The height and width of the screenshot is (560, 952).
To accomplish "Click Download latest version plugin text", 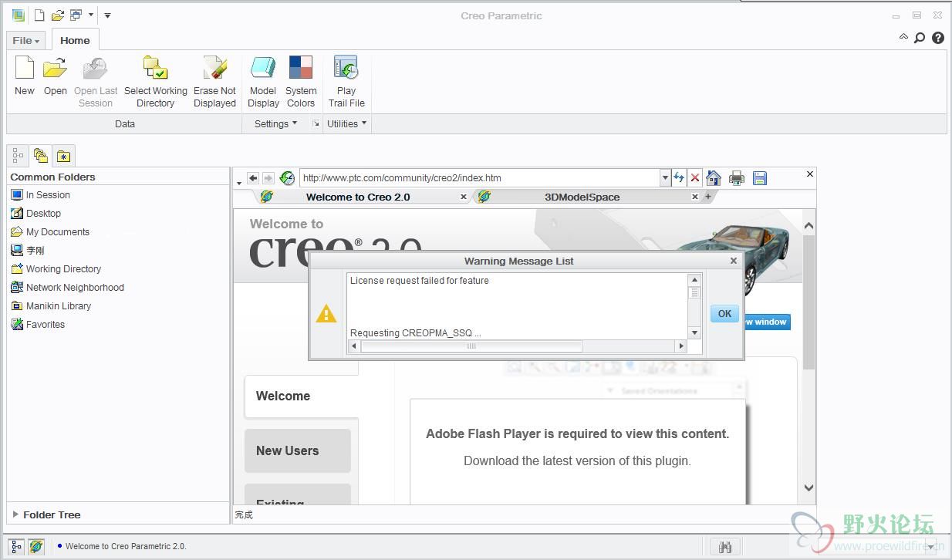I will [x=577, y=461].
